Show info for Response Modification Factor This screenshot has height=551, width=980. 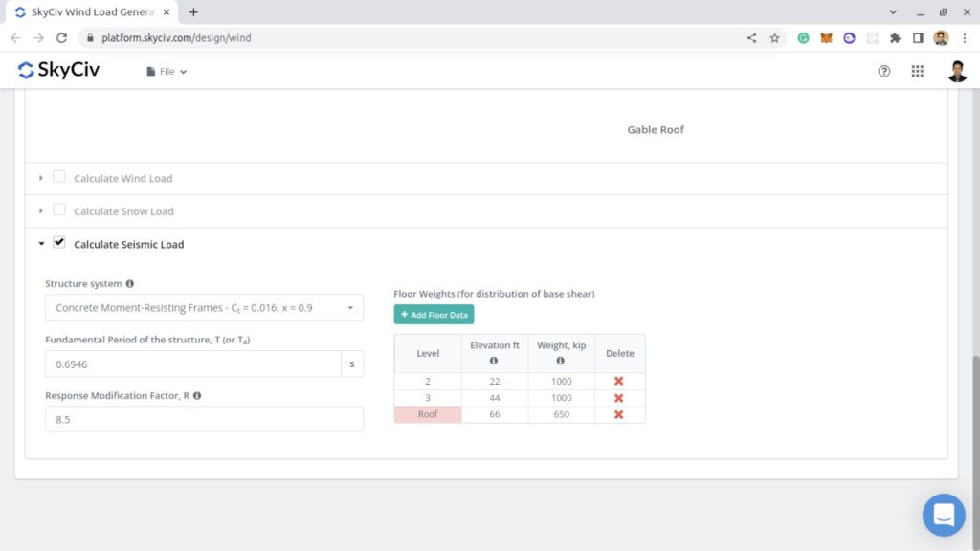click(197, 395)
